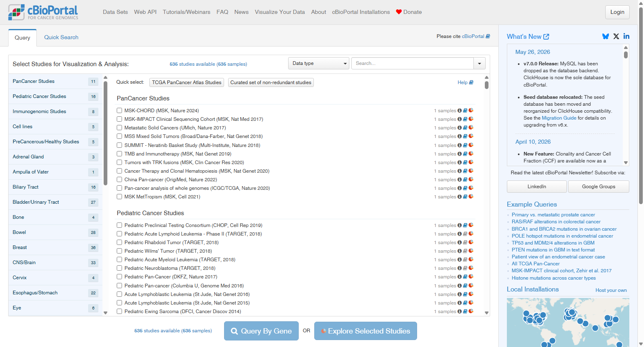644x347 pixels.
Task: Click info icon for China Pan-cancer study
Action: click(x=460, y=180)
